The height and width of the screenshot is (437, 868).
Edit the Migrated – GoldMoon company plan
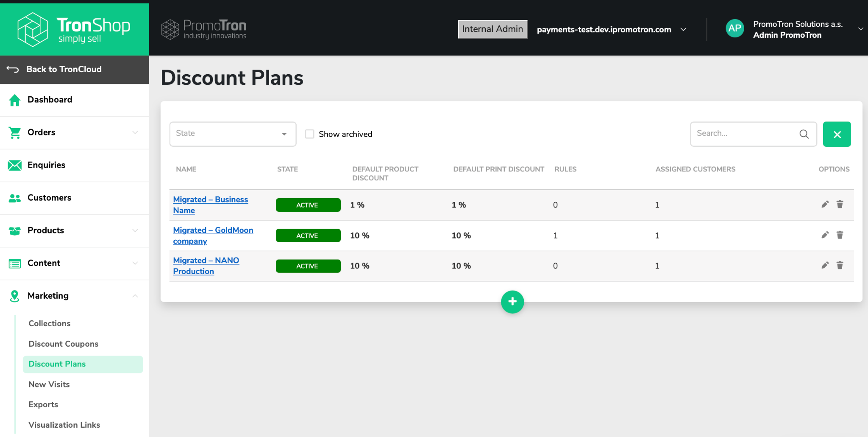[x=825, y=235]
